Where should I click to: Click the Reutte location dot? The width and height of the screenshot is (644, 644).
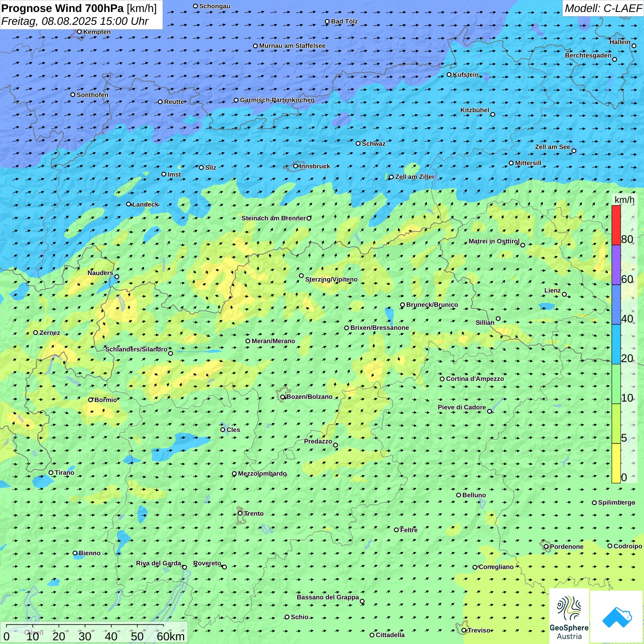tap(161, 102)
